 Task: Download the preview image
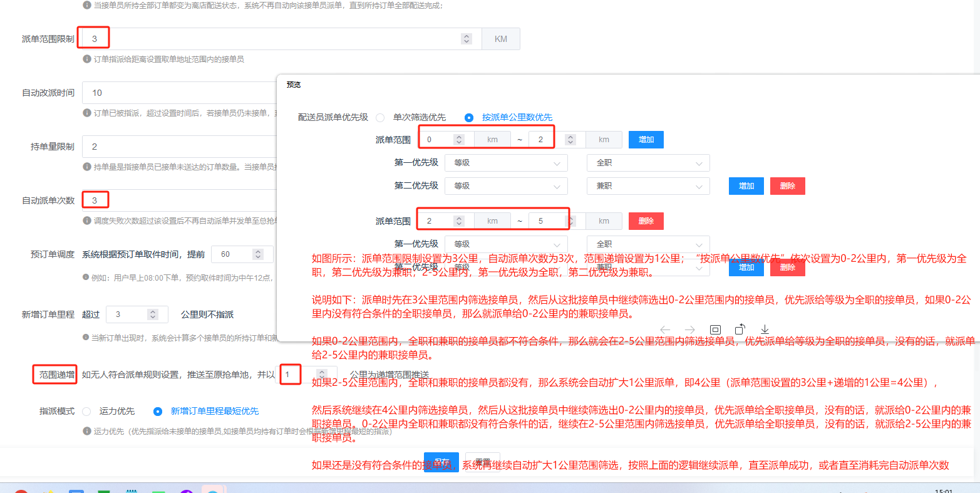(x=765, y=329)
